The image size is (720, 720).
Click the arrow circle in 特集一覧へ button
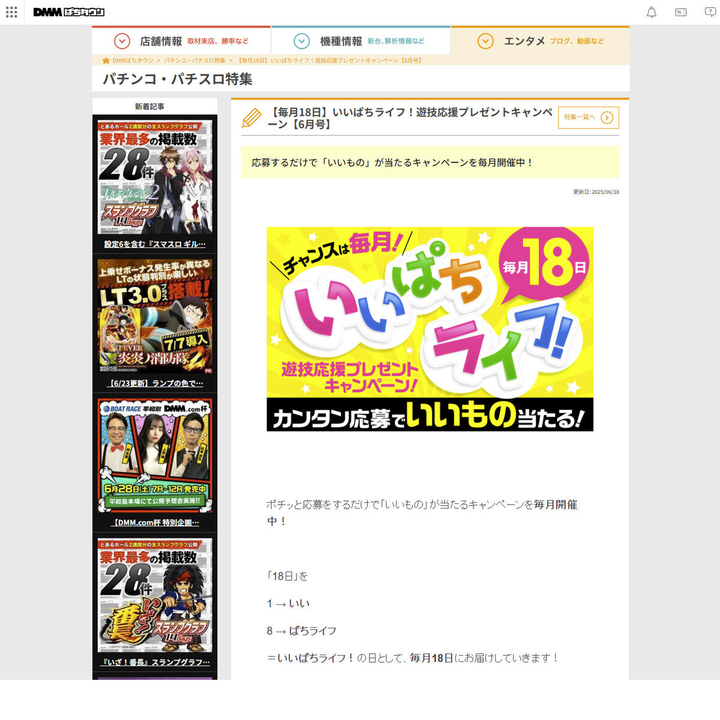[607, 118]
